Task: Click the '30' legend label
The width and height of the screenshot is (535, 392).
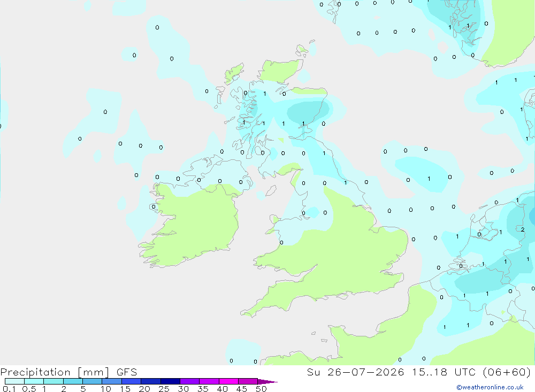Action: coord(184,389)
